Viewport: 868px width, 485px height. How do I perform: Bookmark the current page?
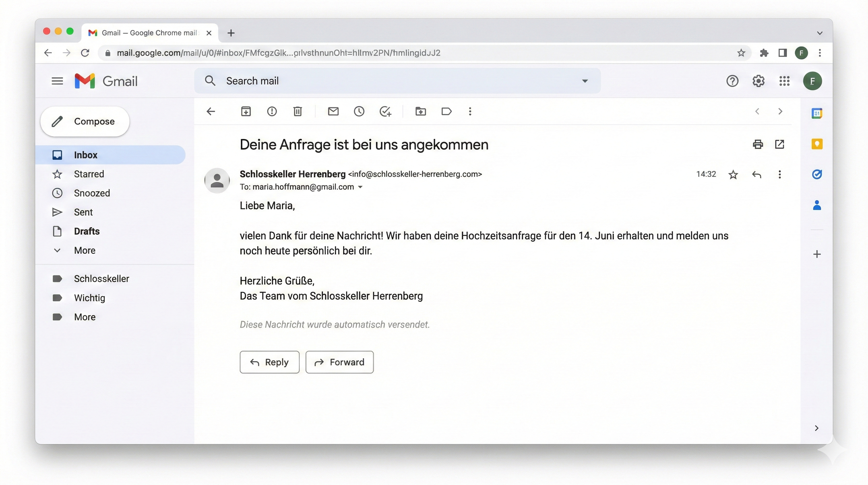click(741, 53)
